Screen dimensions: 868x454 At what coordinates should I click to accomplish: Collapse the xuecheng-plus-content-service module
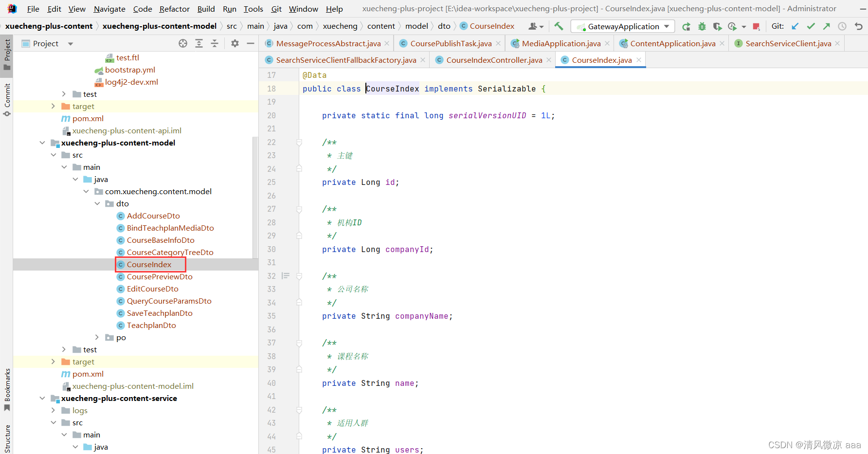click(42, 398)
